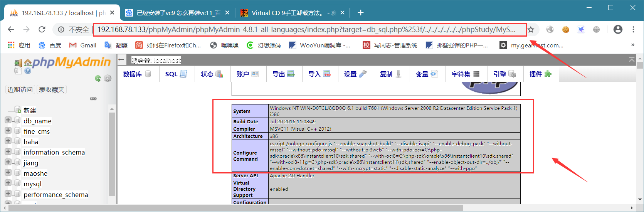The image size is (644, 212).
Task: Switch to the 导出 export tab
Action: (284, 74)
